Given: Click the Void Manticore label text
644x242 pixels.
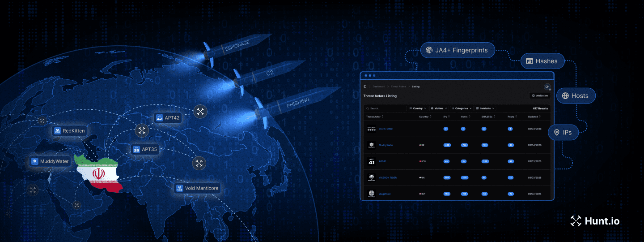Looking at the screenshot, I should (x=202, y=188).
